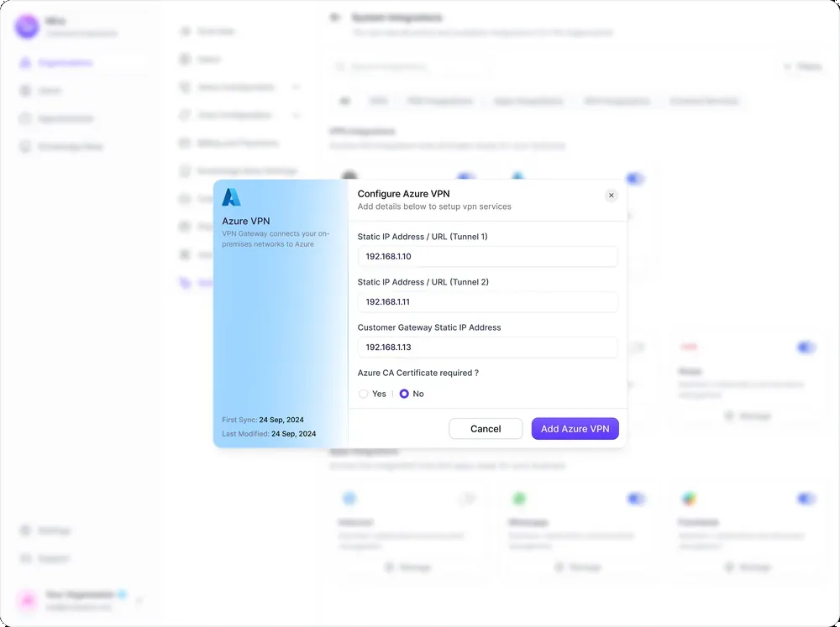Click the Customer Gateway Static IP field

487,347
